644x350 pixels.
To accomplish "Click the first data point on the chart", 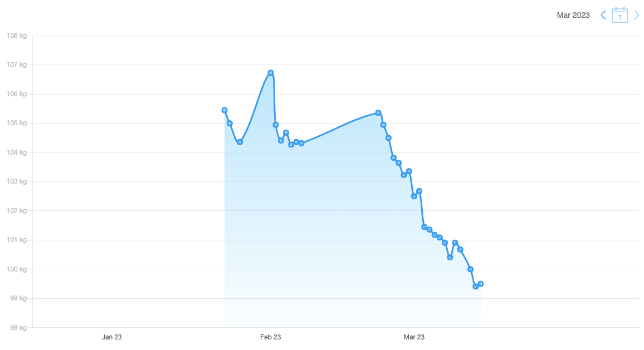I will tap(225, 110).
